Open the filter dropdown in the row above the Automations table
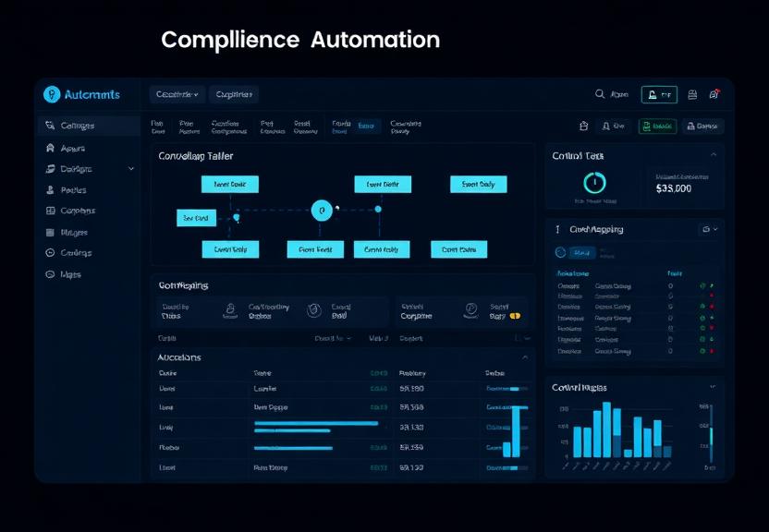 (333, 338)
